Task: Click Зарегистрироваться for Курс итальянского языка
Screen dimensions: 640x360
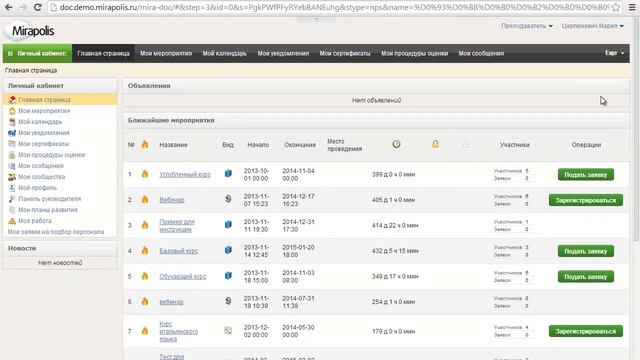Action: tap(586, 331)
